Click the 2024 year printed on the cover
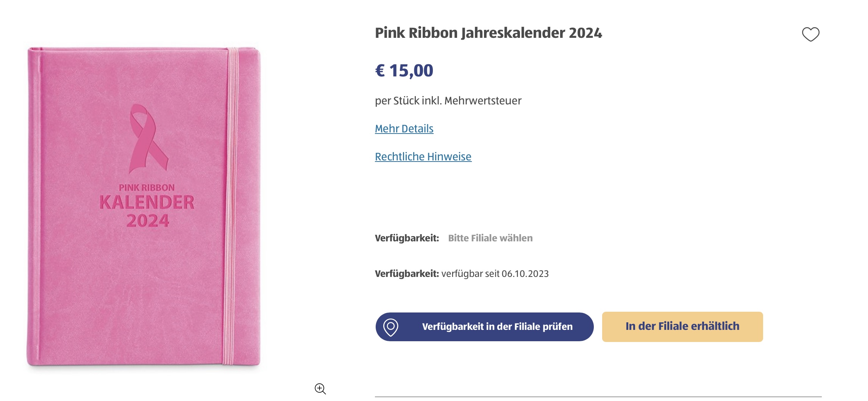Image resolution: width=868 pixels, height=401 pixels. coord(148,221)
